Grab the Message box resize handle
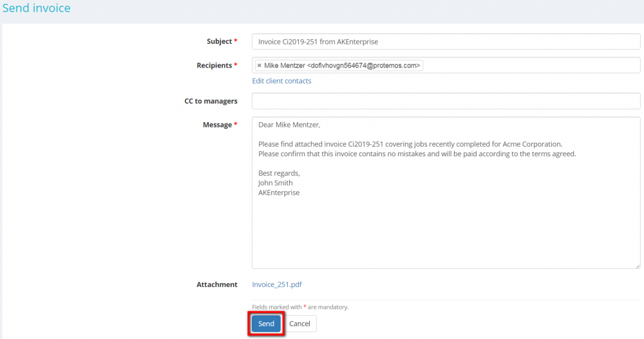 (637, 265)
